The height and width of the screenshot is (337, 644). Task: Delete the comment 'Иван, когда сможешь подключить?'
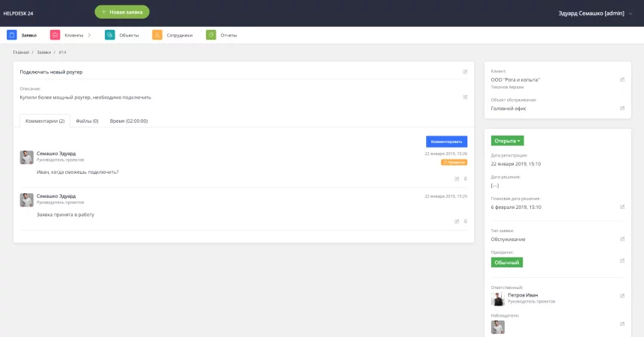point(465,178)
